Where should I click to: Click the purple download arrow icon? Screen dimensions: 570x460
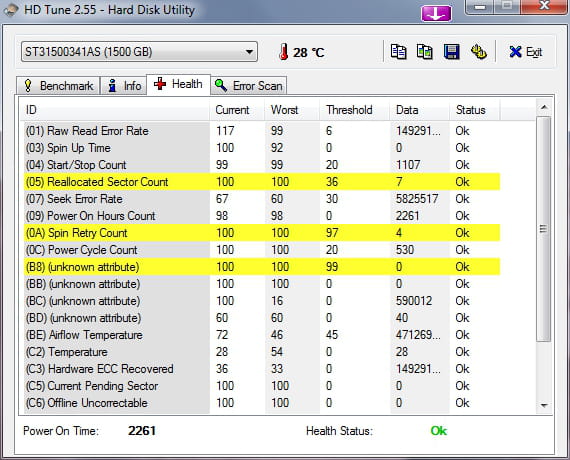pyautogui.click(x=436, y=14)
